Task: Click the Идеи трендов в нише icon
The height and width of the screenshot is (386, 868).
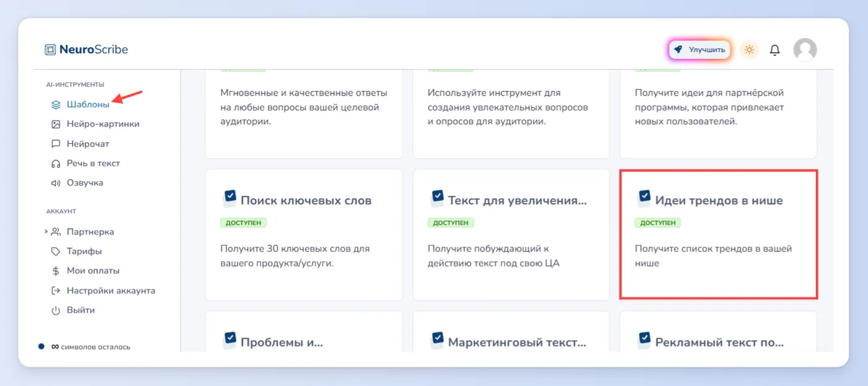Action: [x=644, y=198]
